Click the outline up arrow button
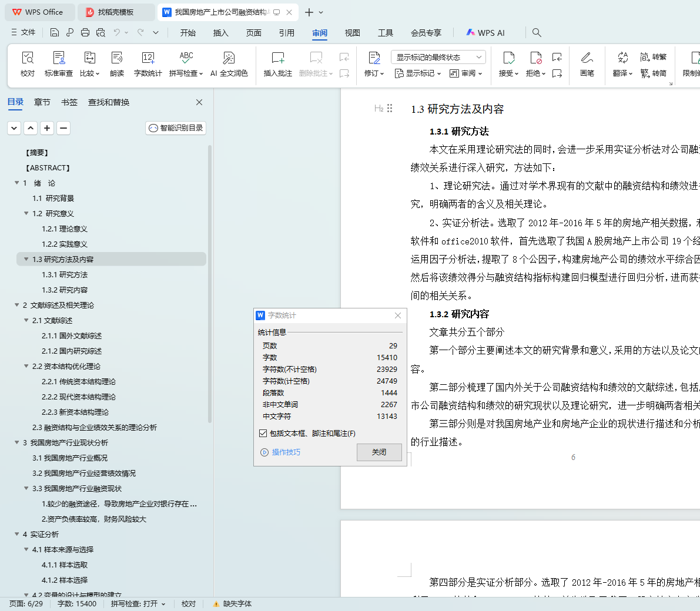 point(31,128)
